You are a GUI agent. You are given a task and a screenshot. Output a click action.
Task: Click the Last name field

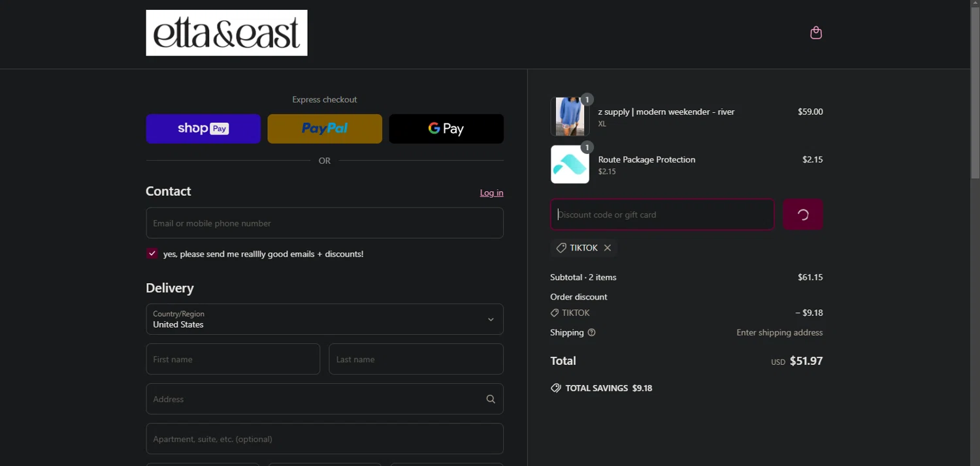coord(416,359)
